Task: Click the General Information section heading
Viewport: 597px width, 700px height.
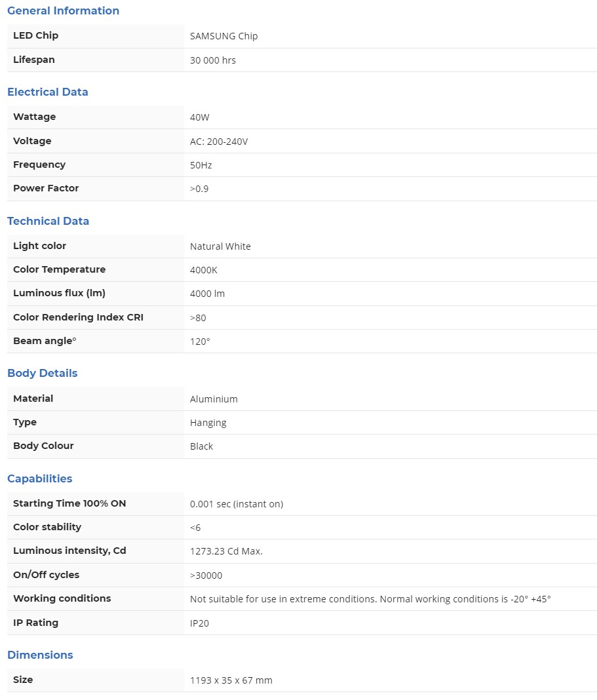Action: pyautogui.click(x=63, y=10)
